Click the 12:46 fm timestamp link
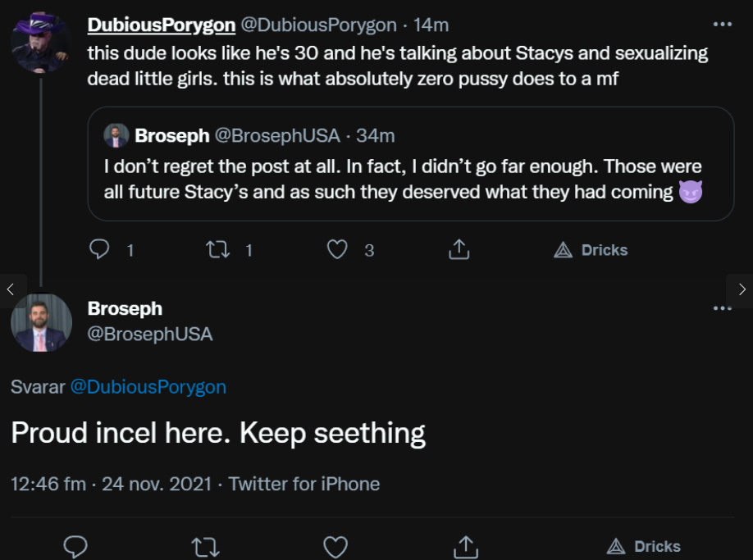 [x=48, y=484]
